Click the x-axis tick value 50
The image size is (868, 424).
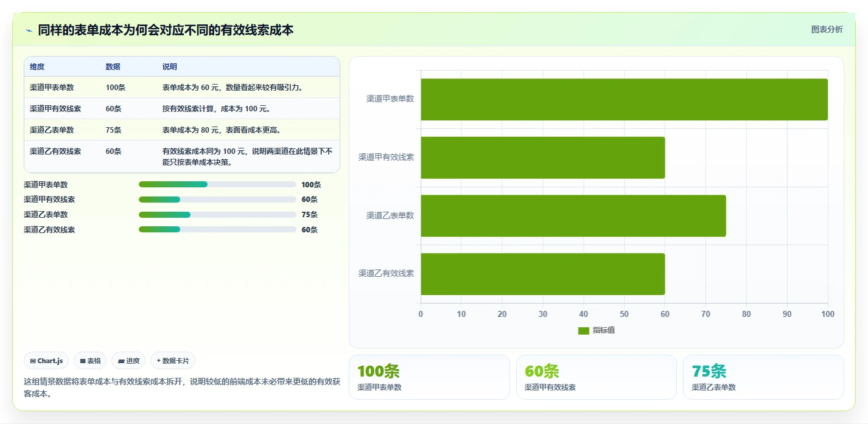click(x=624, y=315)
